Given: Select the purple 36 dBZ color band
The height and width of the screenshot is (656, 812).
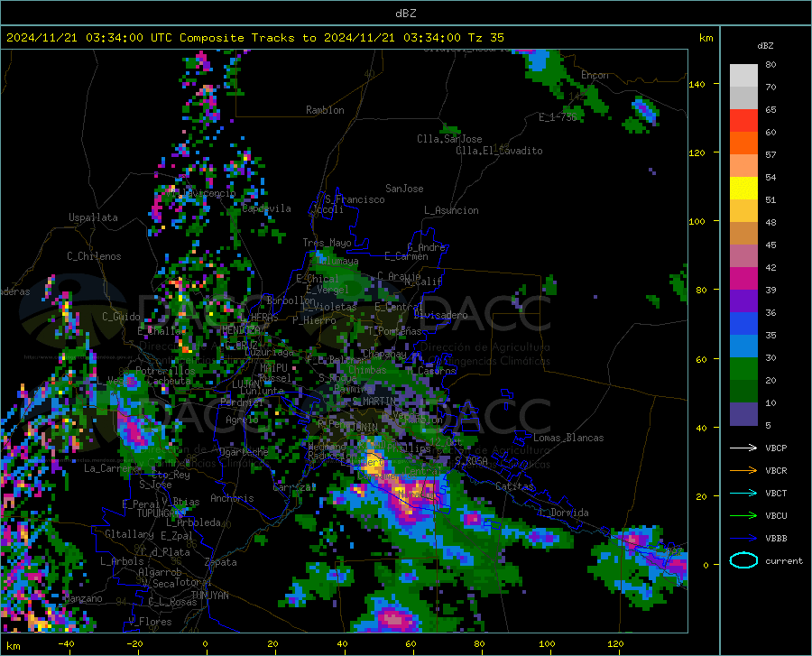Looking at the screenshot, I should (743, 301).
